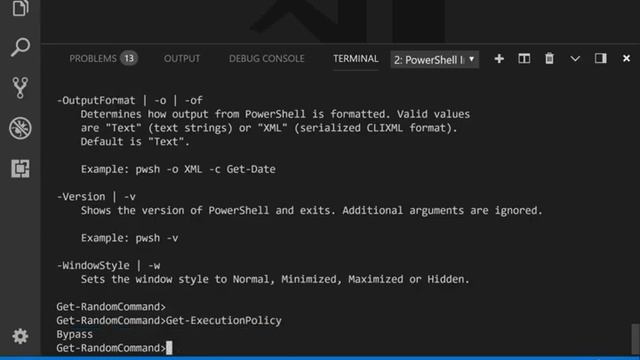Viewport: 640px width, 360px height.
Task: Kill terminal with the trash icon
Action: tap(549, 59)
